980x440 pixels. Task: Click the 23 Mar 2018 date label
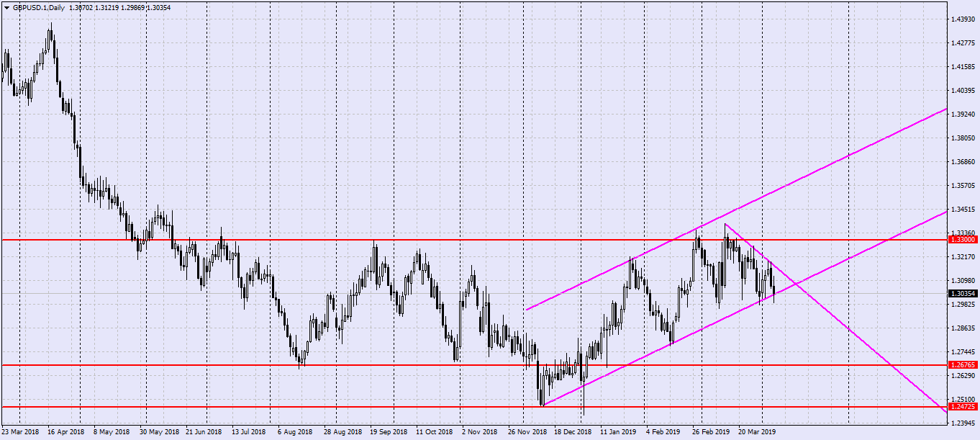pyautogui.click(x=20, y=432)
